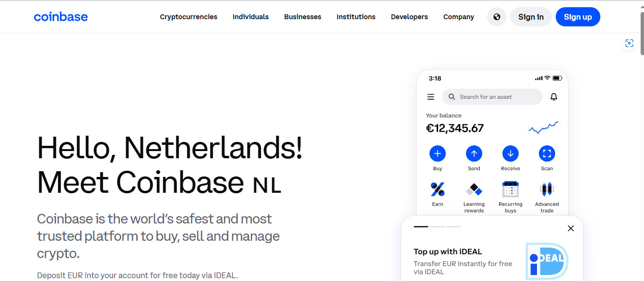Select Advanced trade in the app mockup

[x=547, y=190]
